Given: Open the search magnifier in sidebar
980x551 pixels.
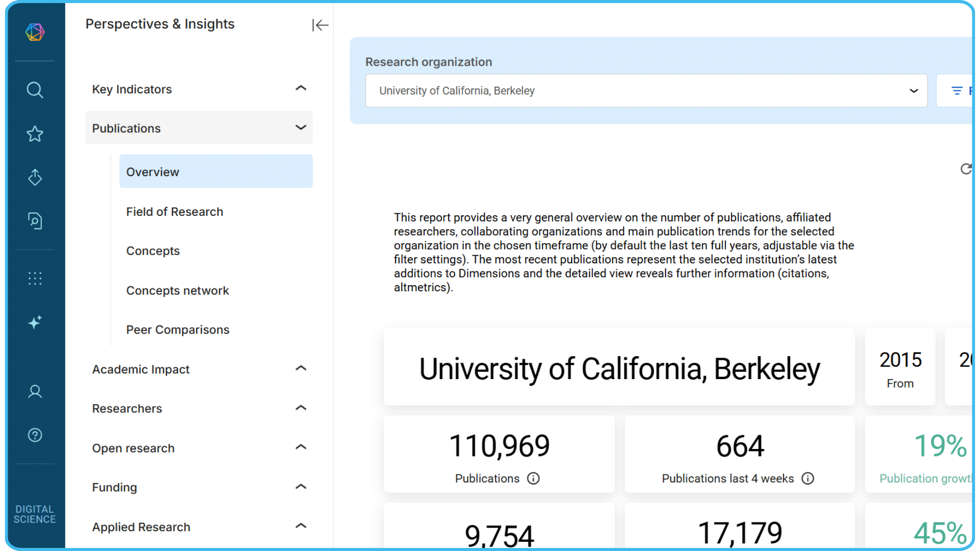Looking at the screenshot, I should tap(35, 90).
